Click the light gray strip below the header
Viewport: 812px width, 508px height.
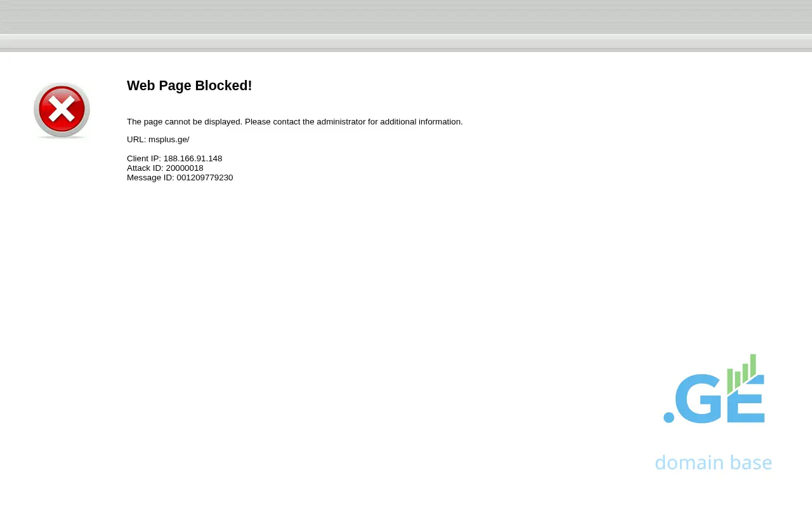tap(406, 43)
